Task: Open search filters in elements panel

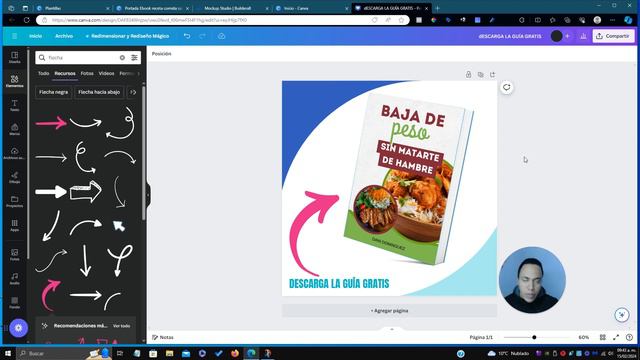Action: point(134,58)
